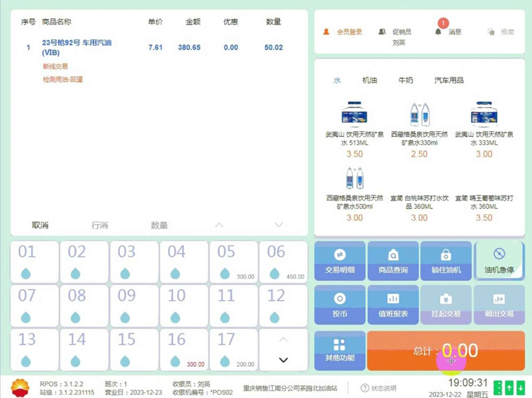Open the 消息 notification bell

click(438, 32)
